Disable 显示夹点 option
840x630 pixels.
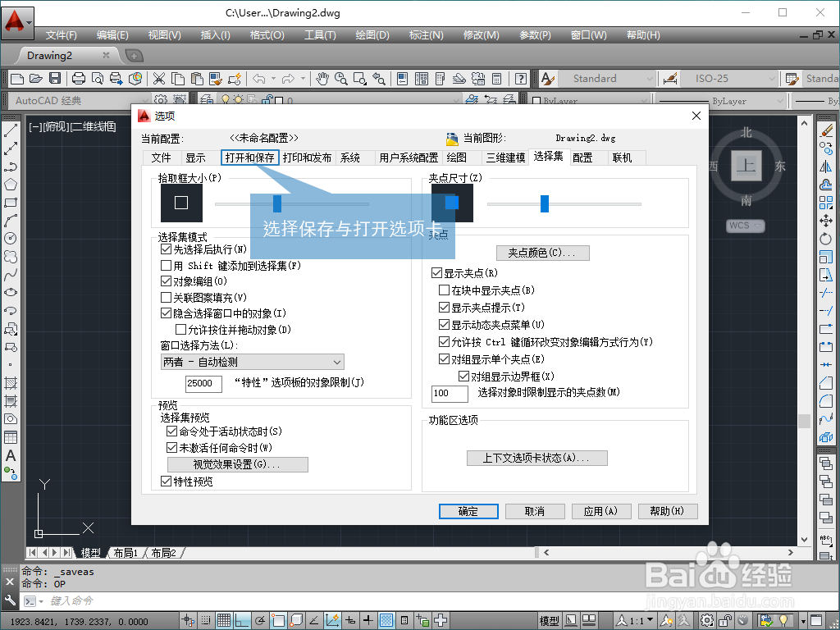point(436,272)
